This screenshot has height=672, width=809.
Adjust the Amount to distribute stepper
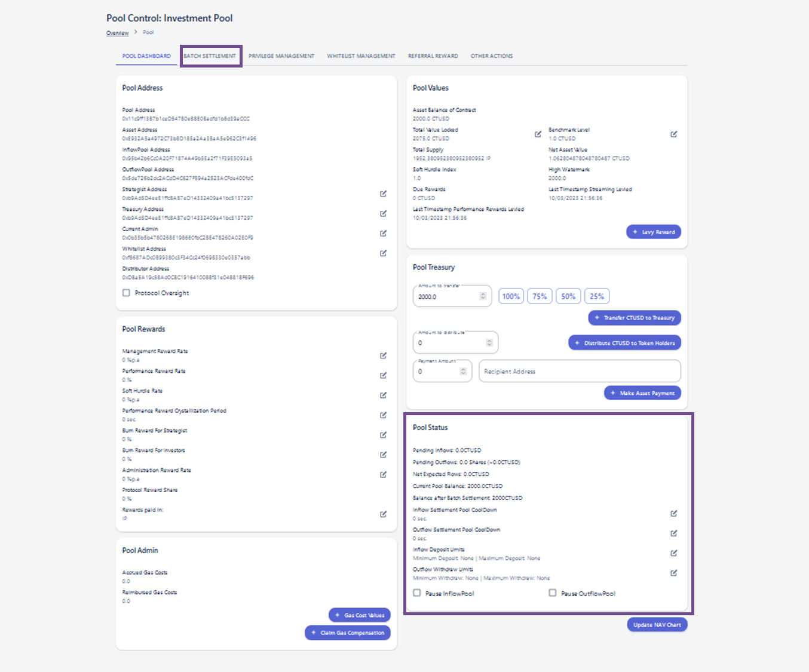489,343
